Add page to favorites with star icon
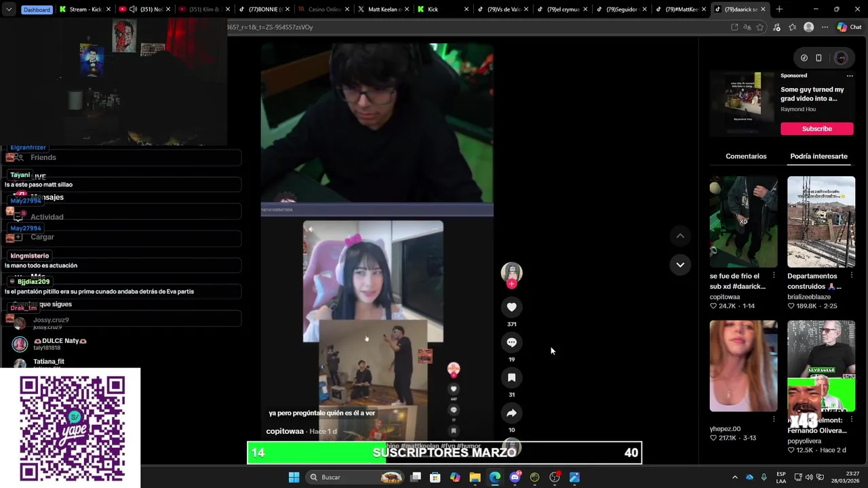Image resolution: width=868 pixels, height=488 pixels. [760, 27]
